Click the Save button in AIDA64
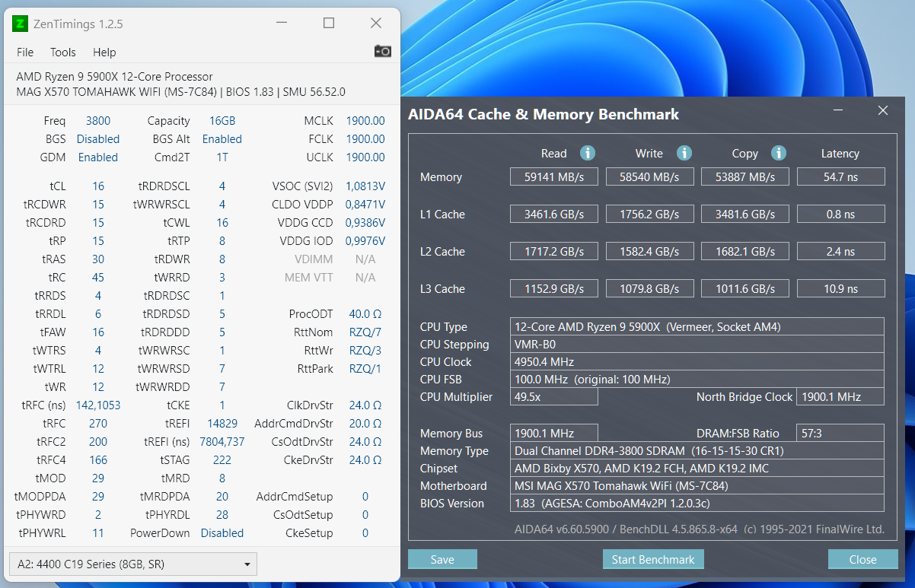This screenshot has height=588, width=915. 442,559
